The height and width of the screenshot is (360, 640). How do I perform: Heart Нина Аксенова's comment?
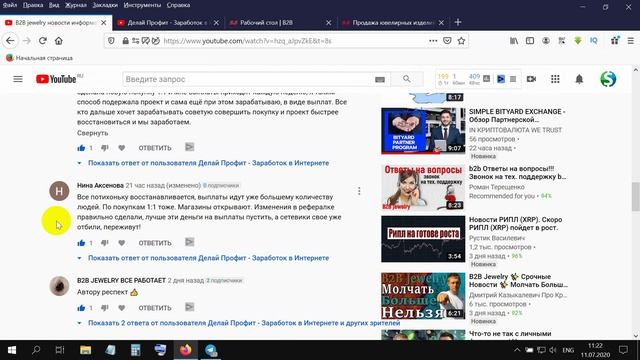pos(122,243)
